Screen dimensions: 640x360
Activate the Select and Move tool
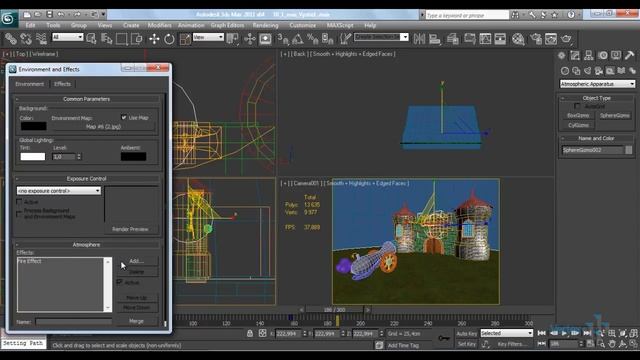[x=154, y=39]
